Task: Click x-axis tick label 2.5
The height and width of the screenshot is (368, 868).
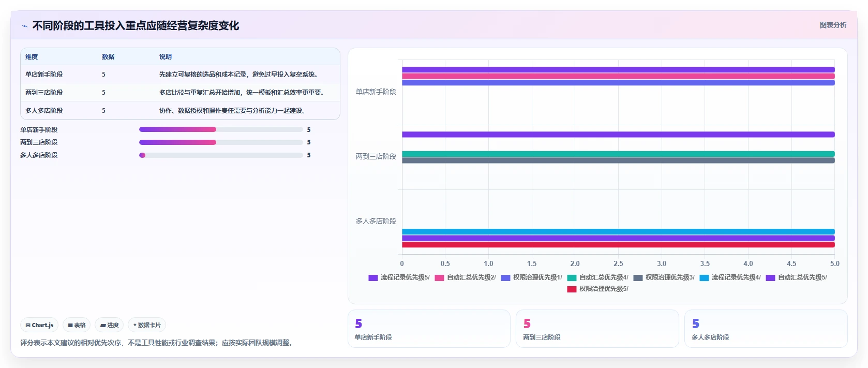Action: pos(618,263)
